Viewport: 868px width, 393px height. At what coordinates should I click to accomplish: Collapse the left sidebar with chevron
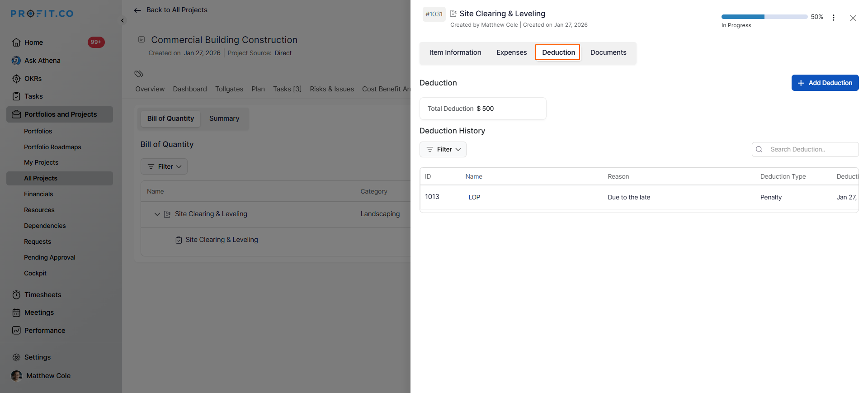click(x=123, y=21)
